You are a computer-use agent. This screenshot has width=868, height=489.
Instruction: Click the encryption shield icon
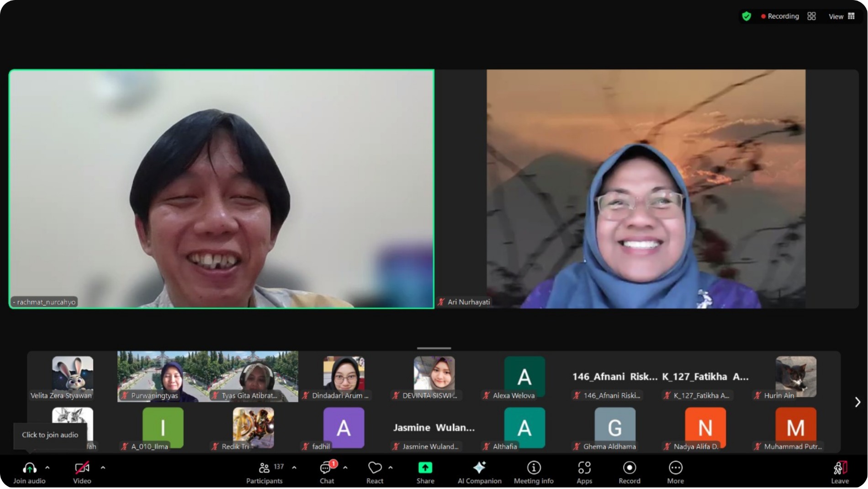pos(746,16)
